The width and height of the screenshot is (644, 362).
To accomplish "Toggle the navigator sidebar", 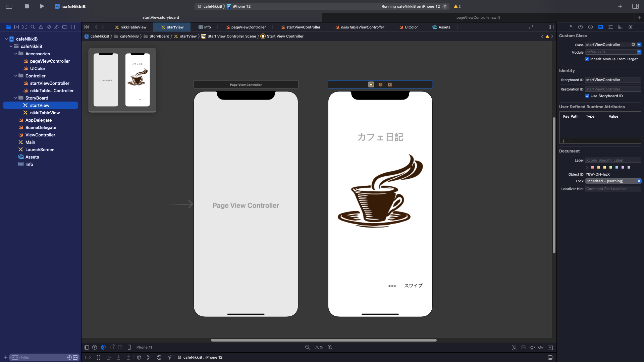I will 9,6.
